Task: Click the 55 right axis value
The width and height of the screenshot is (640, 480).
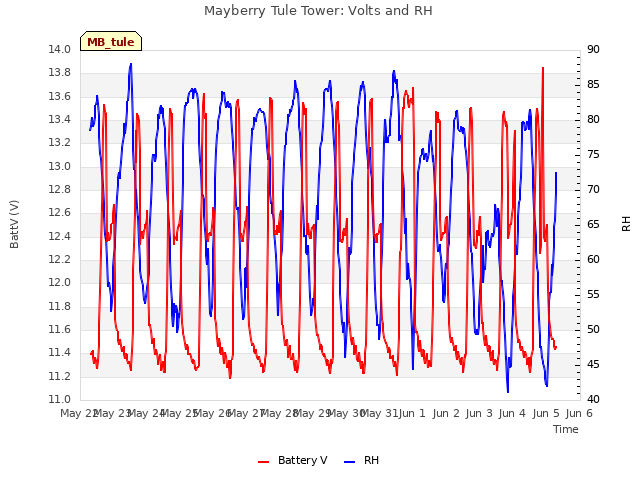Action: tap(593, 295)
